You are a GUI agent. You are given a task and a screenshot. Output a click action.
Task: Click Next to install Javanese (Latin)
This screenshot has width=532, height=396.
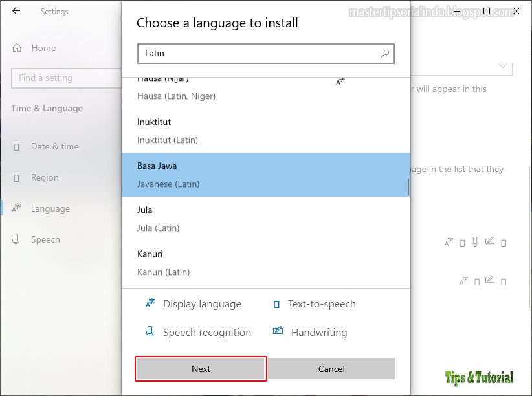pyautogui.click(x=201, y=368)
